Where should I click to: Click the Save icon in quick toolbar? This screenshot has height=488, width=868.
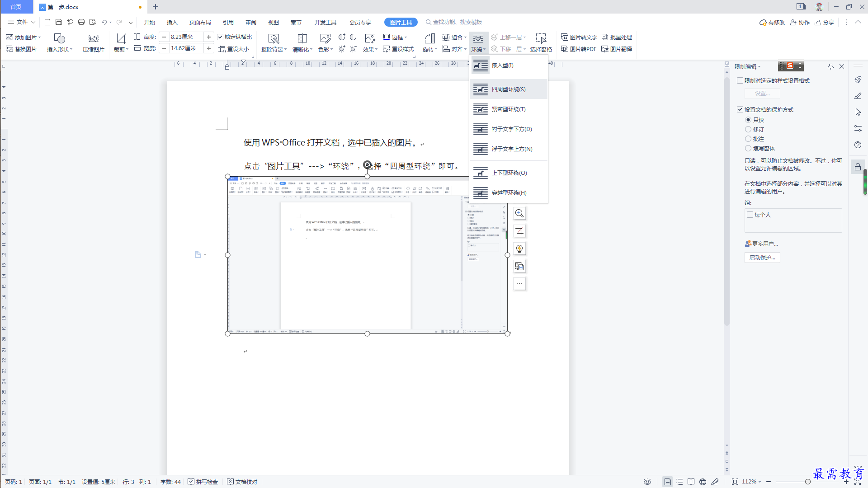59,22
